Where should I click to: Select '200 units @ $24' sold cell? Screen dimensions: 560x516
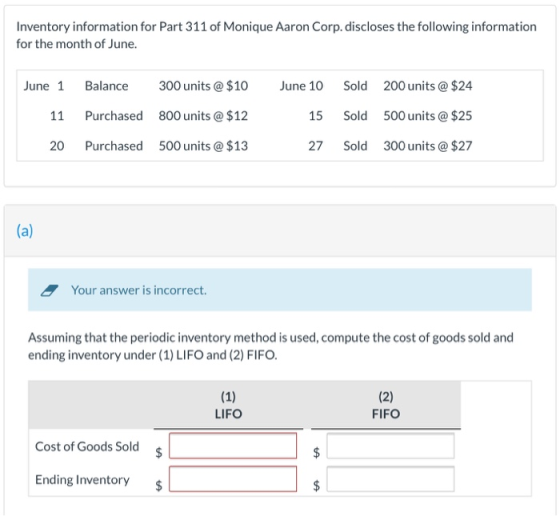[x=428, y=86]
